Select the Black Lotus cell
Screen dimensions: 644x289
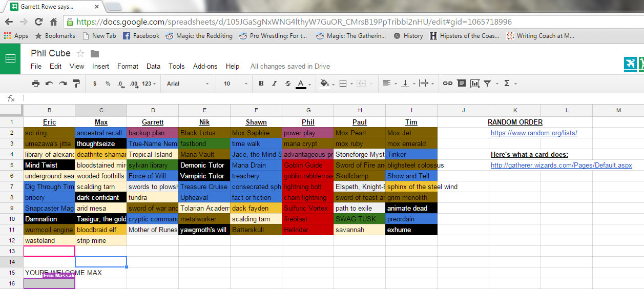pyautogui.click(x=204, y=133)
